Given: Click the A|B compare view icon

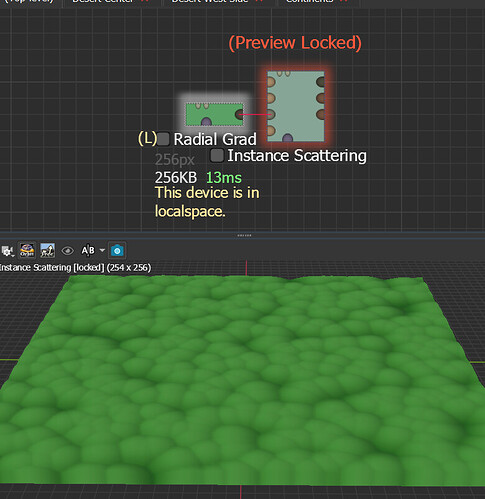Looking at the screenshot, I should pyautogui.click(x=88, y=250).
